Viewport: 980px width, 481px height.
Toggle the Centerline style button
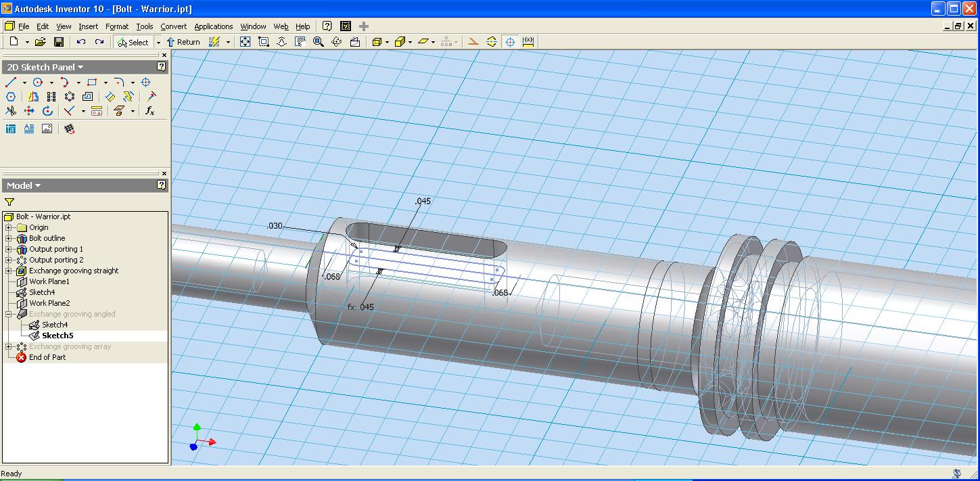(492, 42)
